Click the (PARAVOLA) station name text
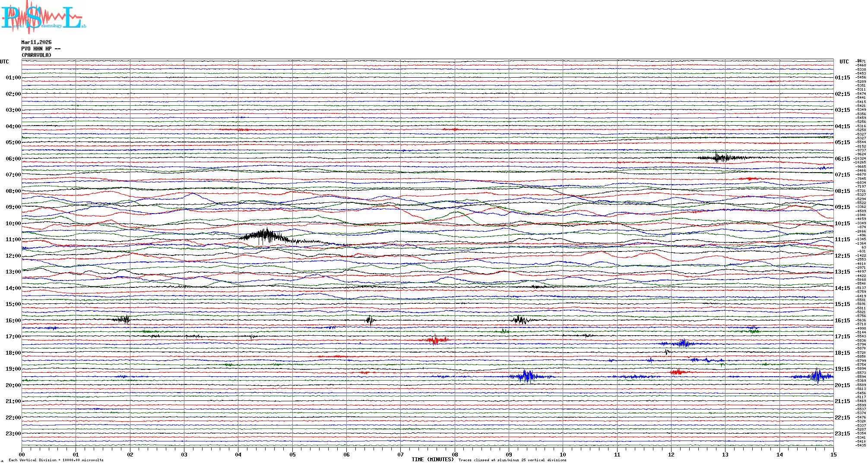Screen dimensions: 868x466 point(36,55)
